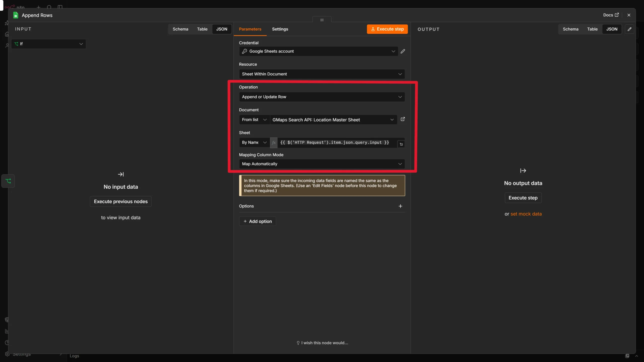Click the Google Sheets icon in title bar

pyautogui.click(x=16, y=15)
